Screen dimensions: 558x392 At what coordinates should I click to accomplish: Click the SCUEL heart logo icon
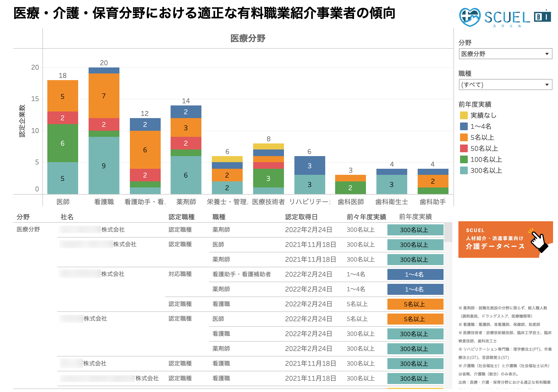[470, 17]
